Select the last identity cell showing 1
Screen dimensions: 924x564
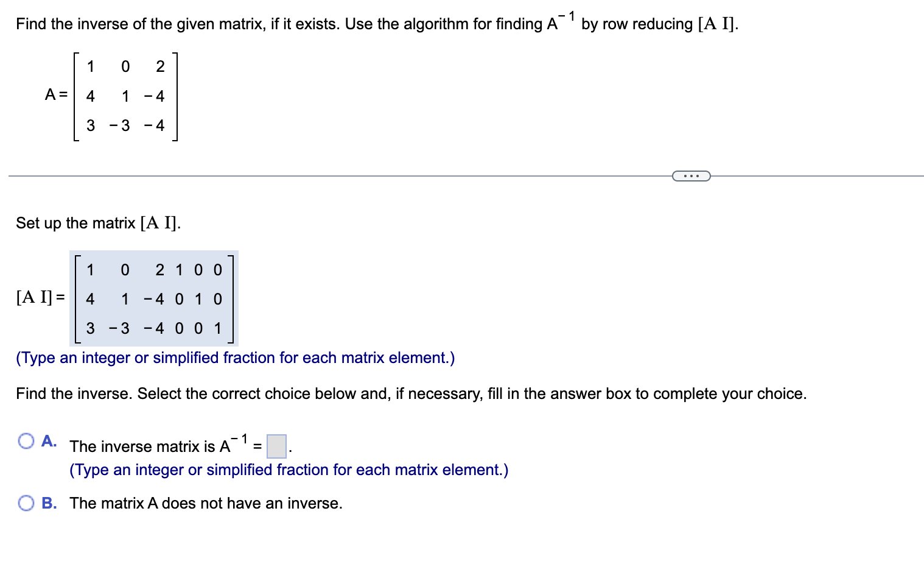pyautogui.click(x=217, y=328)
